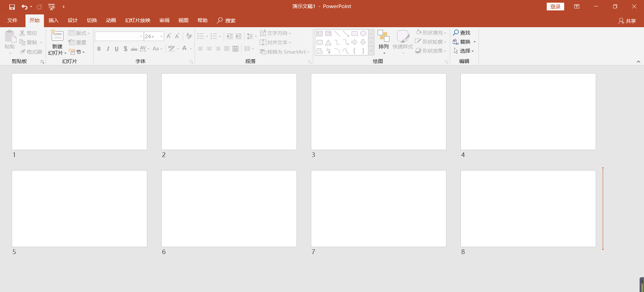Click the 查找 find button
This screenshot has height=292, width=644.
click(462, 33)
